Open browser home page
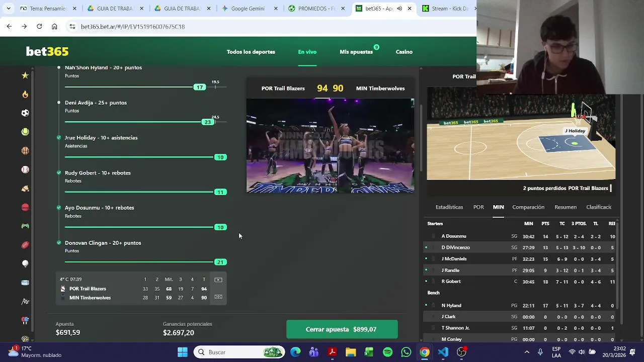Viewport: 644px width, 362px height. click(x=54, y=26)
